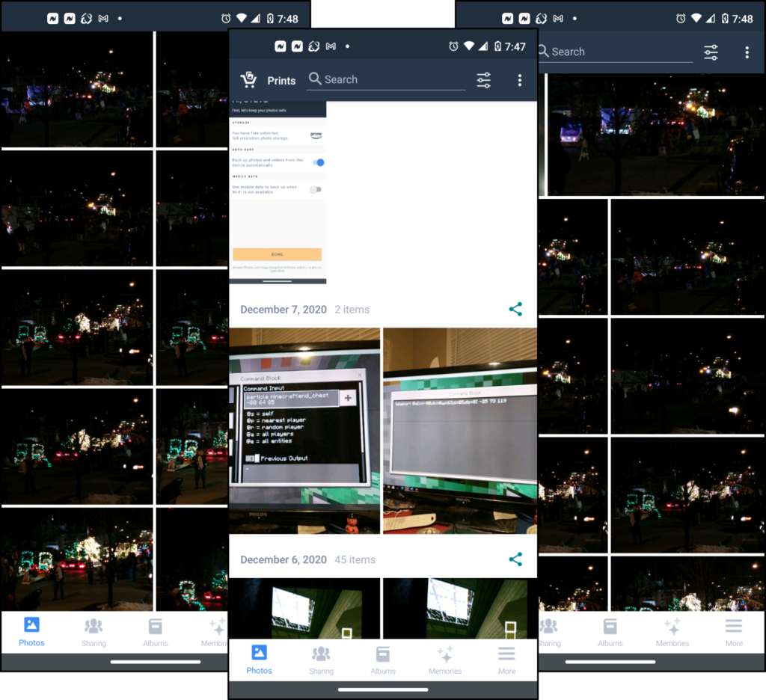Share the December 7, 2020 photos
This screenshot has width=766, height=700.
click(x=515, y=309)
